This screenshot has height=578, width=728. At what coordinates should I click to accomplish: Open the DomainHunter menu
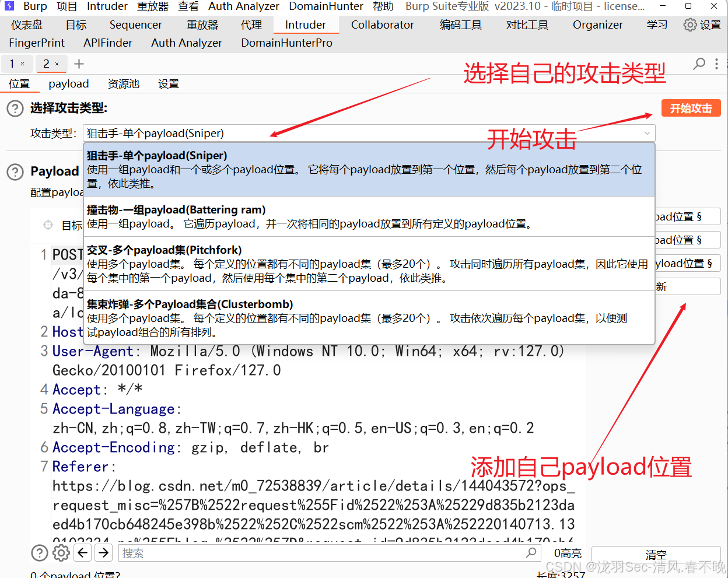pos(326,6)
